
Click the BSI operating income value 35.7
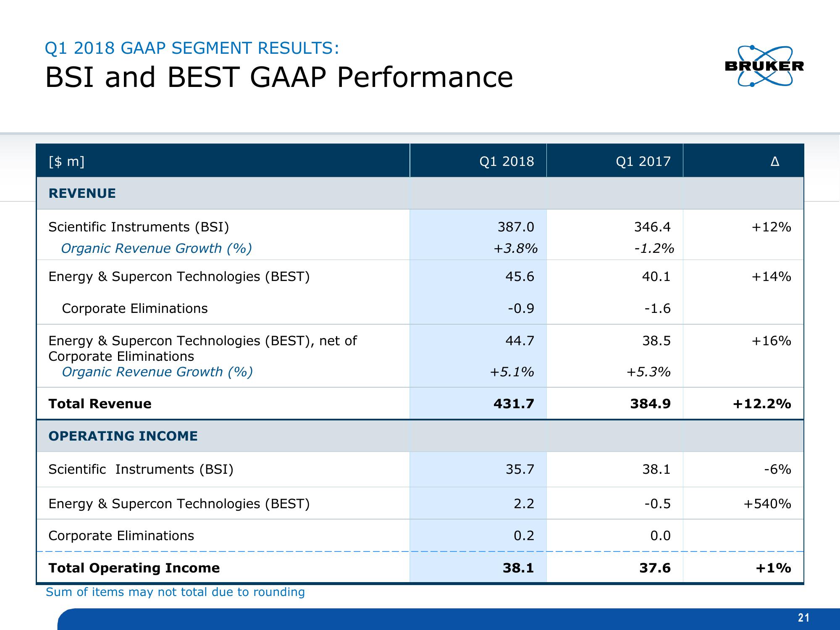tap(520, 469)
